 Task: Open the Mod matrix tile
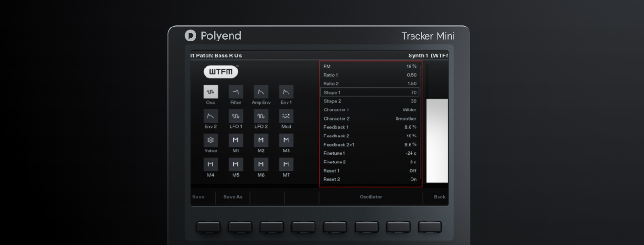[286, 116]
